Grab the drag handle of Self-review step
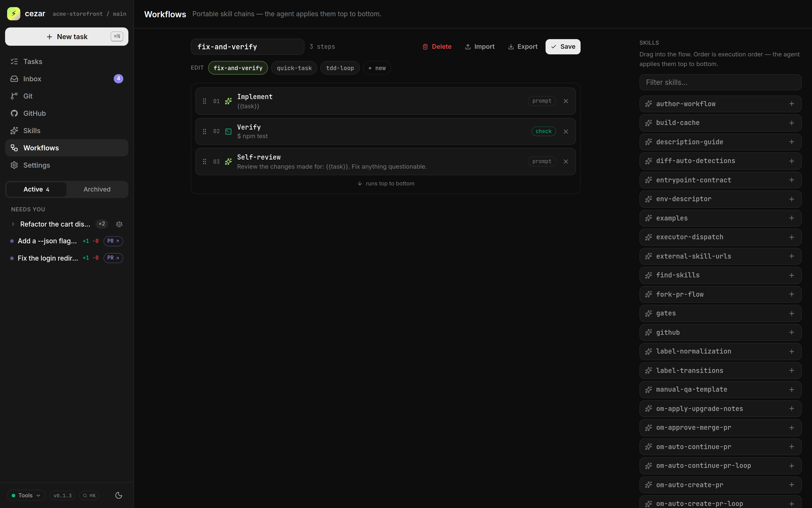 tap(204, 162)
